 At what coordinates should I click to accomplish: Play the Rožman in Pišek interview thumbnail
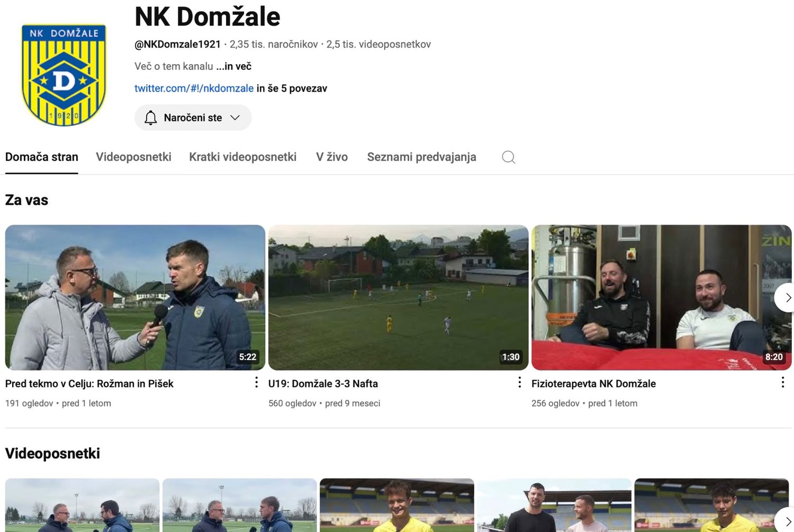point(135,297)
